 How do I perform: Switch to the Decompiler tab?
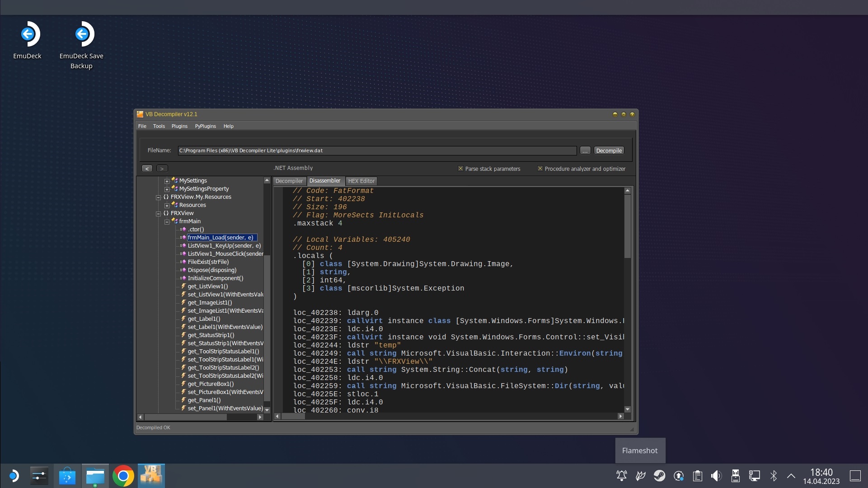[289, 181]
